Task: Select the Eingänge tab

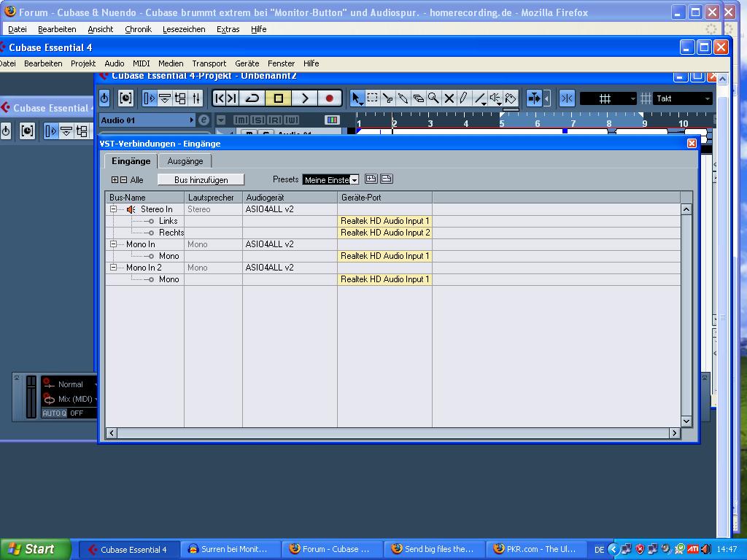Action: click(131, 161)
